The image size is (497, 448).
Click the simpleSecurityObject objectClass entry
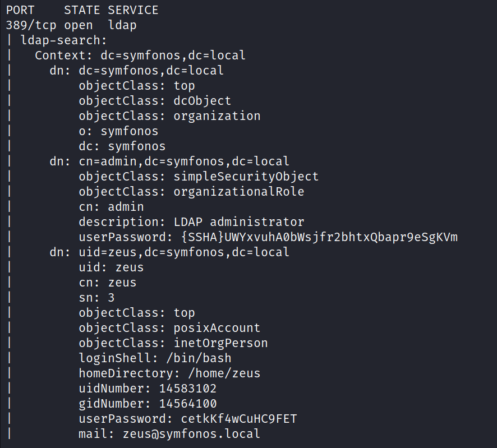tap(246, 177)
